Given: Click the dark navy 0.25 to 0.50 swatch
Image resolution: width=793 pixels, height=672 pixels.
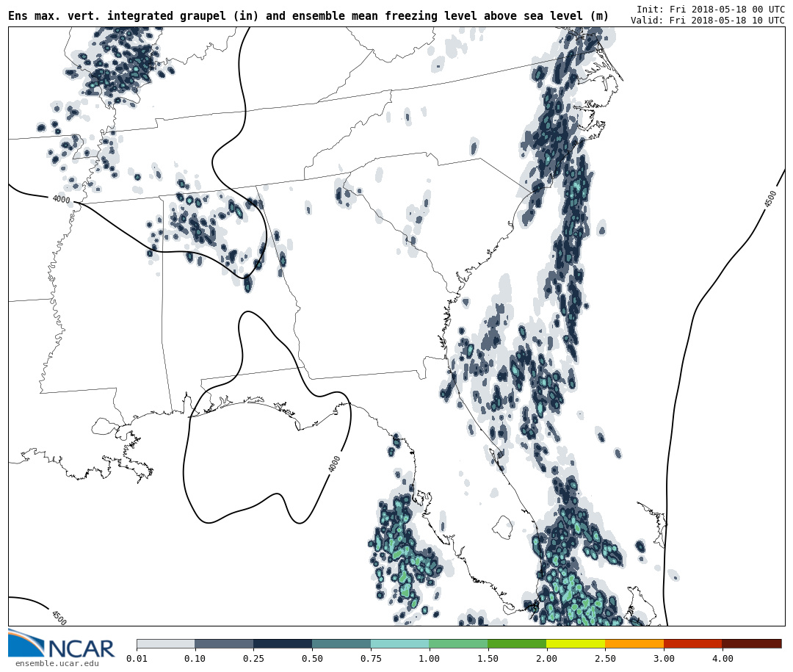Looking at the screenshot, I should pos(282,643).
